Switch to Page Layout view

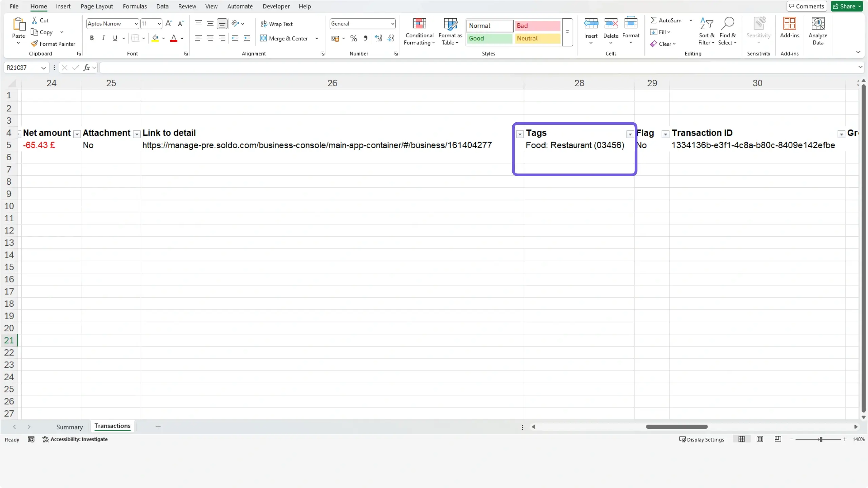click(x=760, y=439)
